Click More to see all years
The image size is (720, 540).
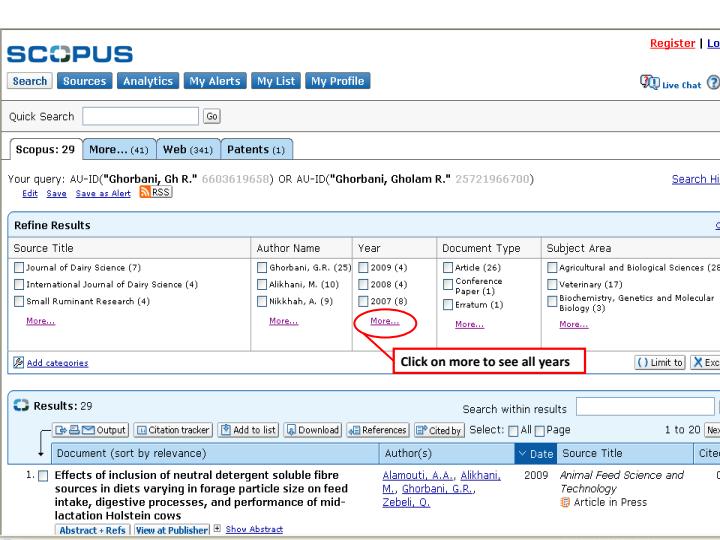[x=384, y=321]
